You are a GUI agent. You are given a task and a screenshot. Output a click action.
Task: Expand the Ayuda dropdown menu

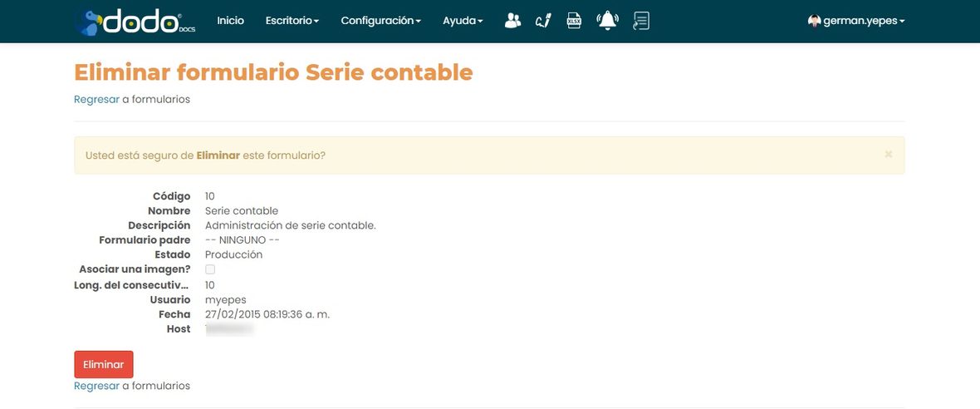coord(463,21)
